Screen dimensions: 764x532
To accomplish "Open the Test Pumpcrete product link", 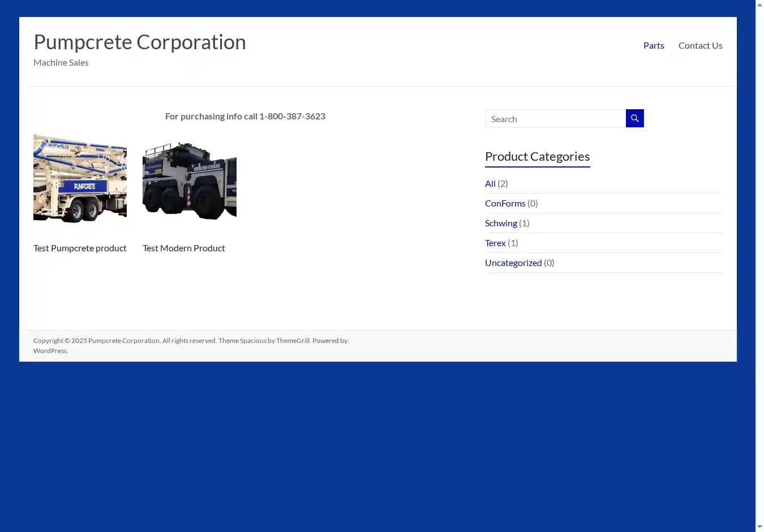I will coord(80,248).
